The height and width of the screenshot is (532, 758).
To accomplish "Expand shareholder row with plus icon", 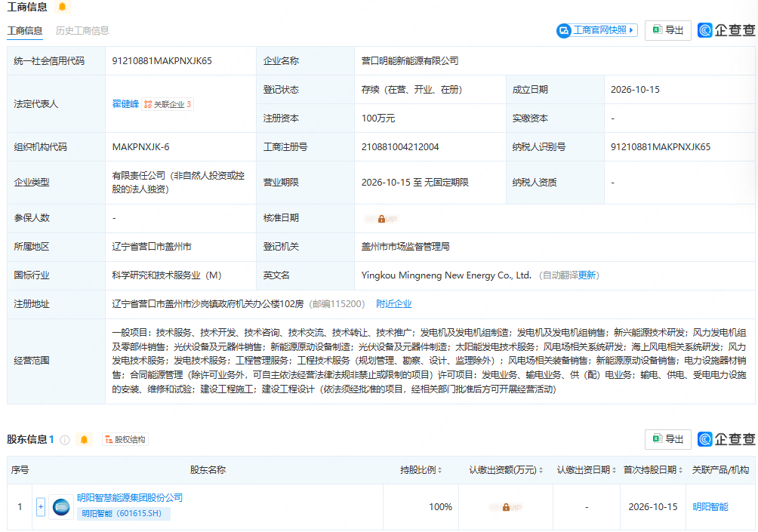I will 41,507.
